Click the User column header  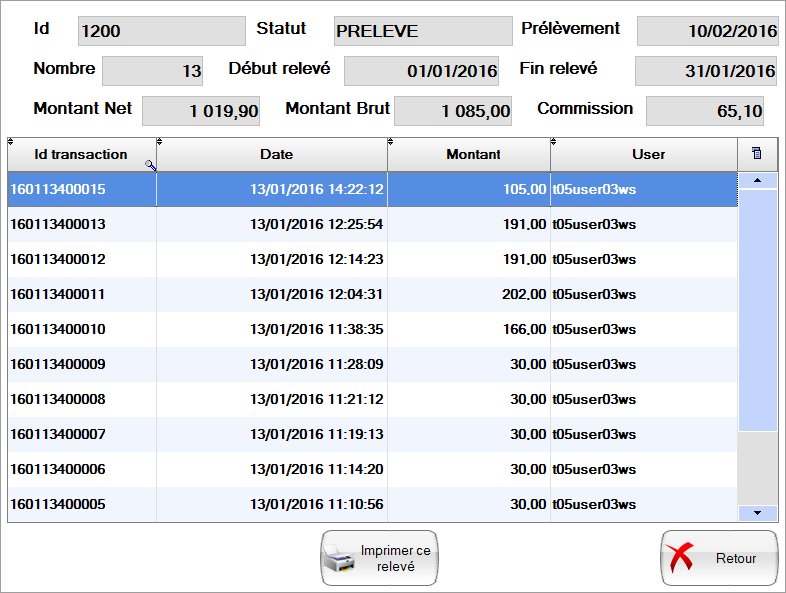tap(648, 154)
